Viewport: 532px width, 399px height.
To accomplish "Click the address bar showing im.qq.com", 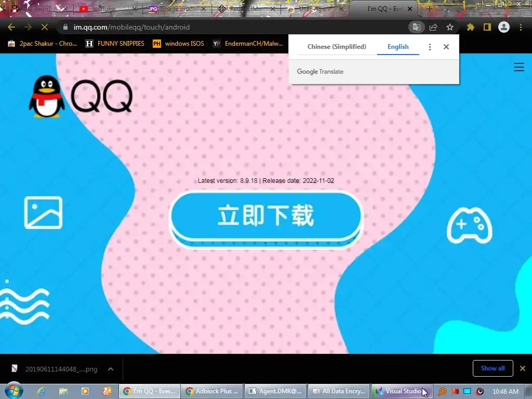I will pyautogui.click(x=234, y=27).
